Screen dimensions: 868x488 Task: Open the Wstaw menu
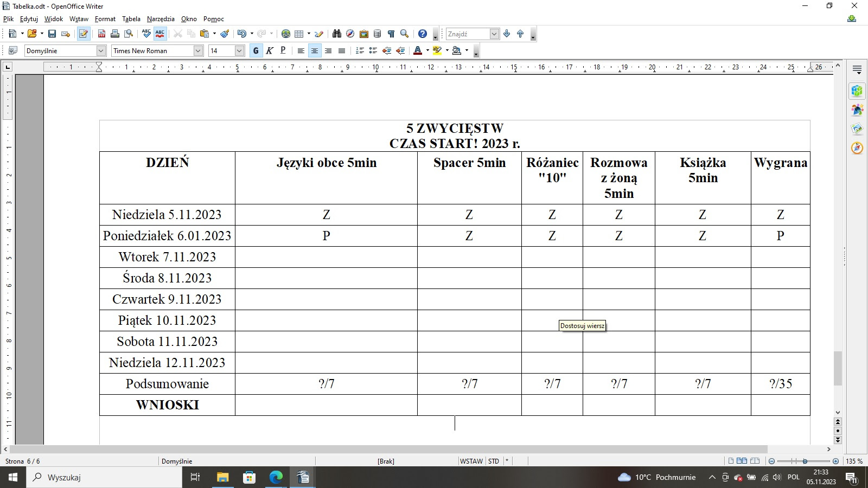79,19
